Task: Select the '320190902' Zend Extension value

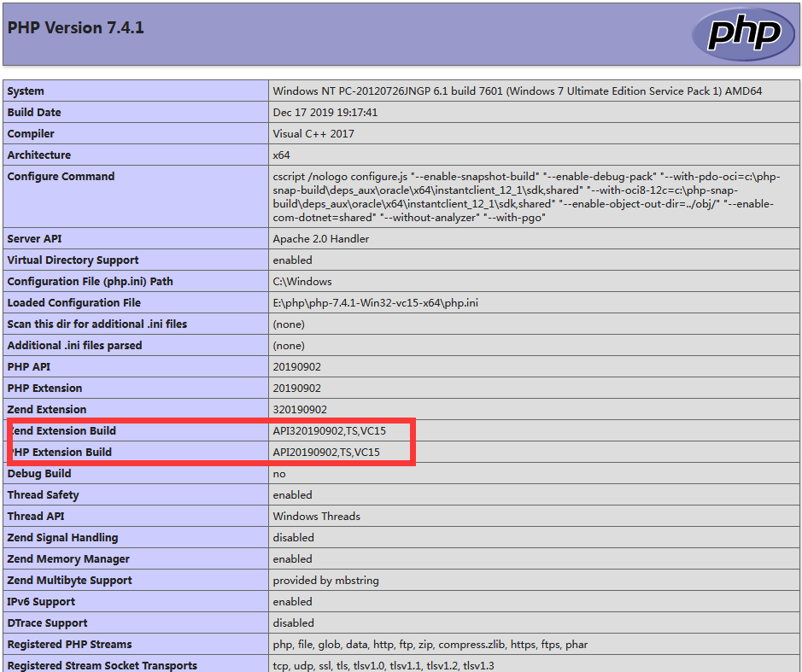Action: tap(300, 410)
